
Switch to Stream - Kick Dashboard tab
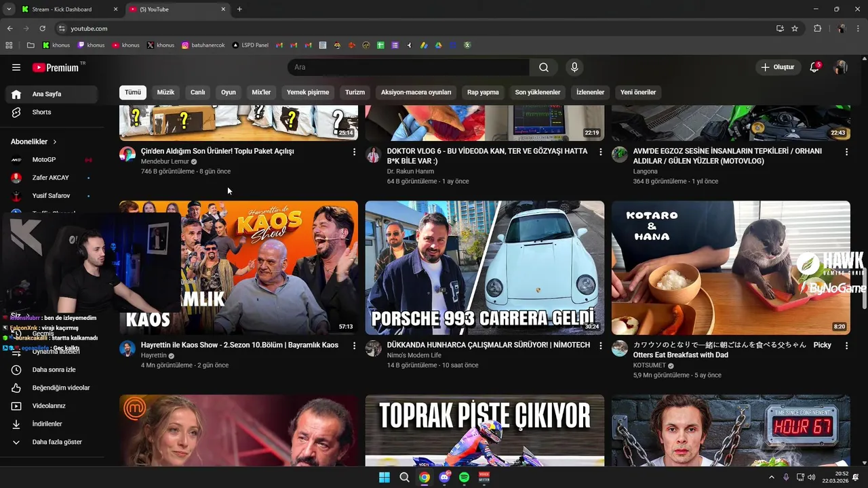tap(70, 9)
